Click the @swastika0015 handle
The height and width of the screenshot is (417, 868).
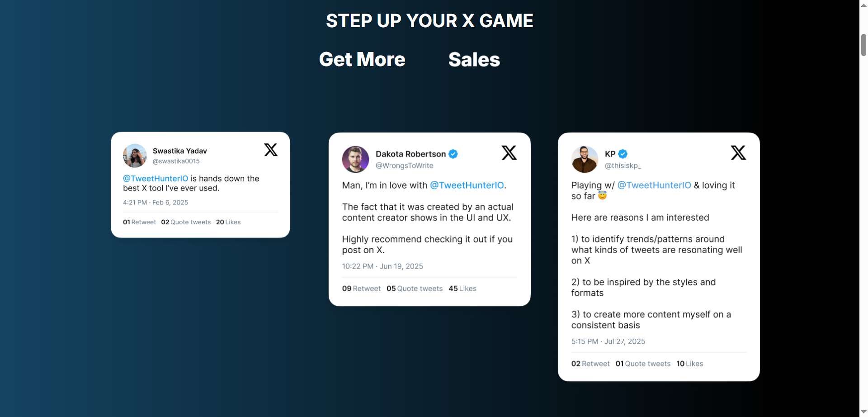pos(176,161)
